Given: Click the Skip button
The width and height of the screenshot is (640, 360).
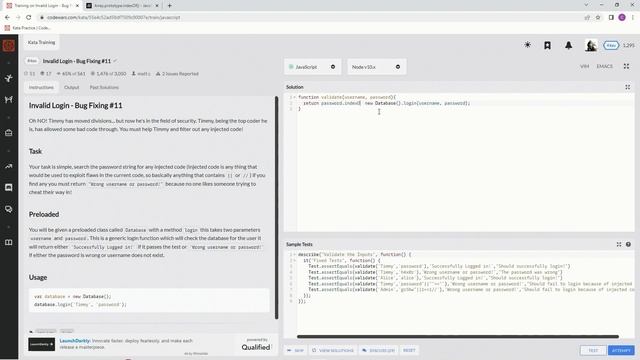Looking at the screenshot, I should pyautogui.click(x=296, y=350).
